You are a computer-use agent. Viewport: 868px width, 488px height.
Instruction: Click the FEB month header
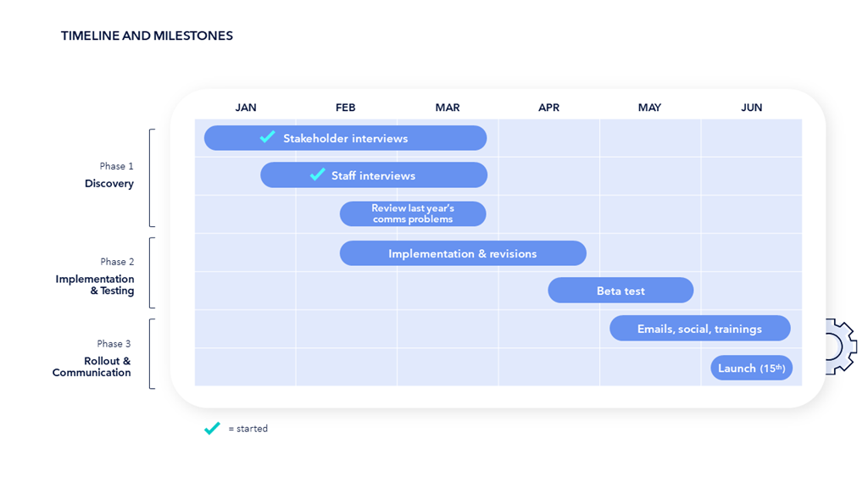[x=346, y=108]
